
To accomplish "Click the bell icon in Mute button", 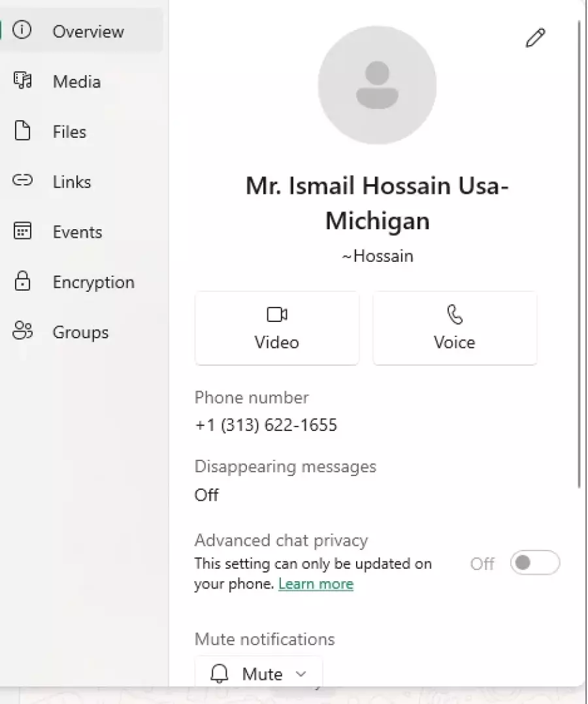I will (x=220, y=673).
